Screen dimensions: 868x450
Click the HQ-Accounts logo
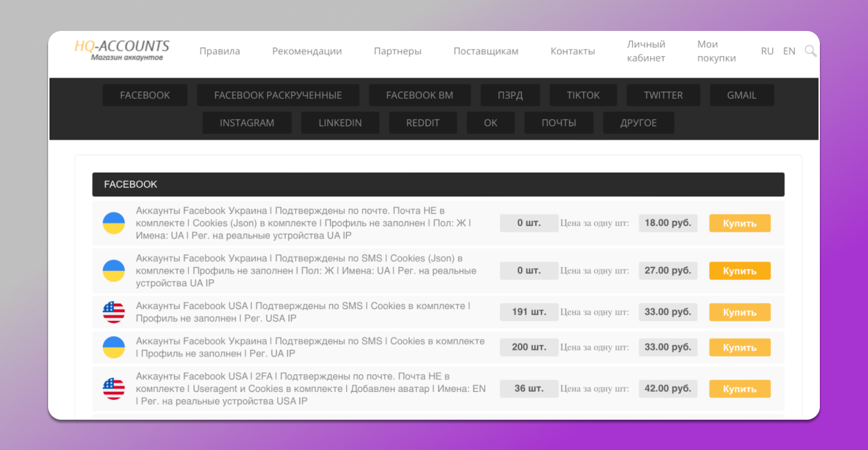click(122, 50)
